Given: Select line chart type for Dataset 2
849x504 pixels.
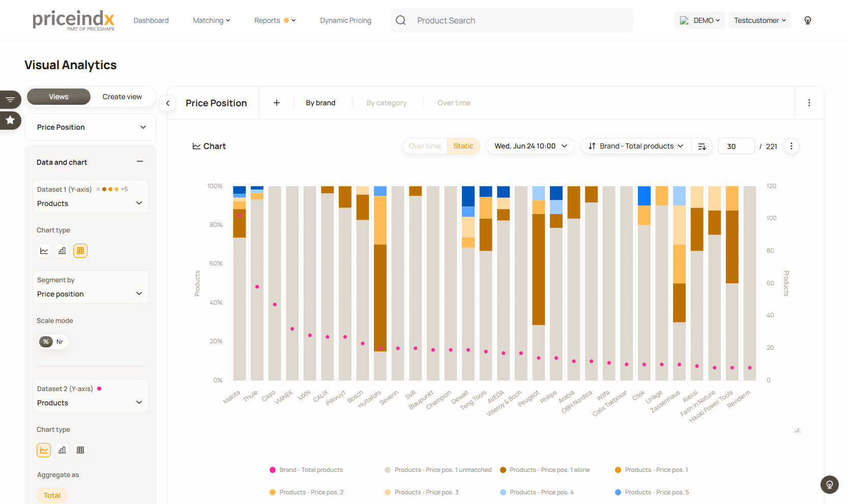Looking at the screenshot, I should coord(44,450).
